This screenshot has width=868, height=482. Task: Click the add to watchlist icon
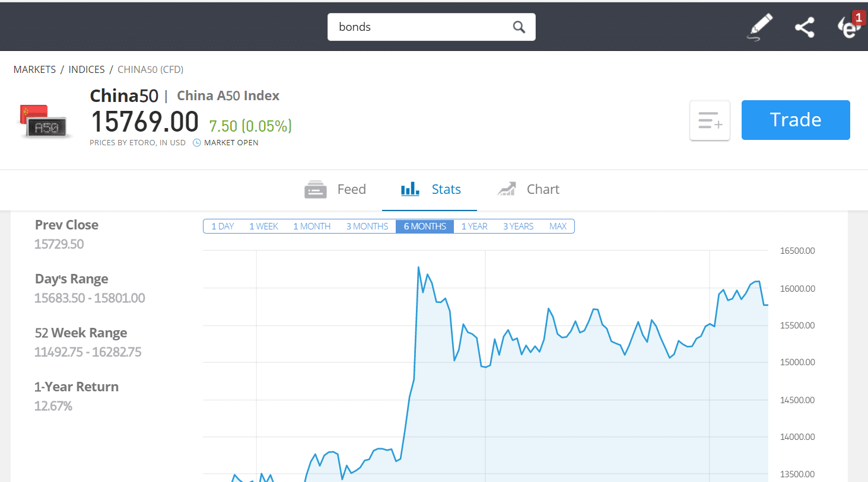(x=710, y=120)
